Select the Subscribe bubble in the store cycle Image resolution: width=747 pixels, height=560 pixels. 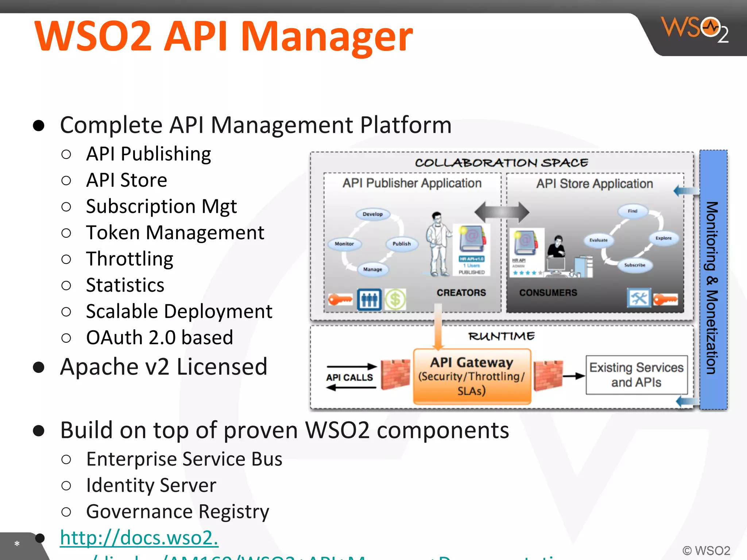(635, 265)
